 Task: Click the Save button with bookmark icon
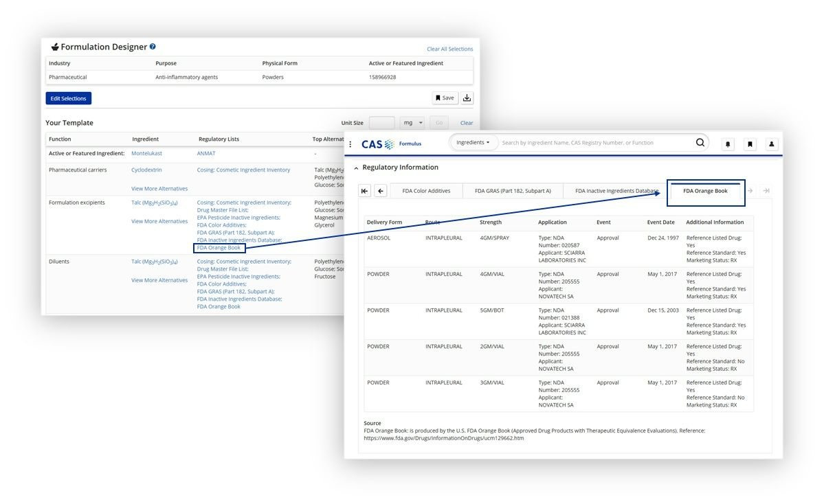click(x=445, y=98)
